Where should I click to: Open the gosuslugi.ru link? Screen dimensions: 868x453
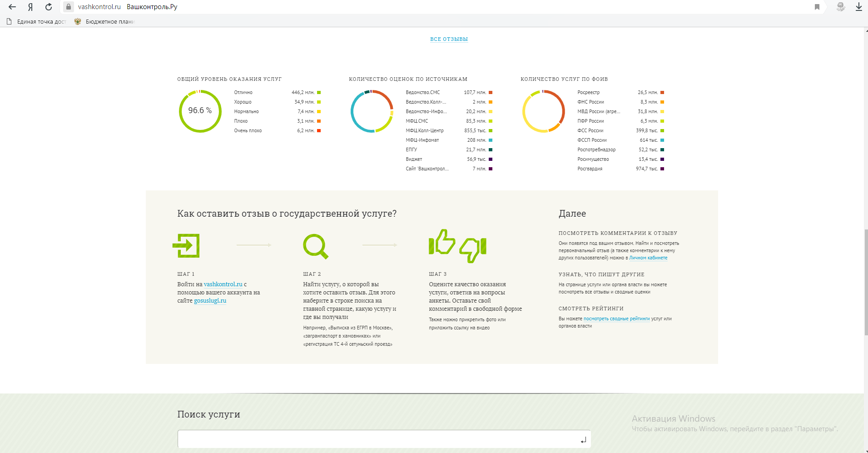(210, 301)
